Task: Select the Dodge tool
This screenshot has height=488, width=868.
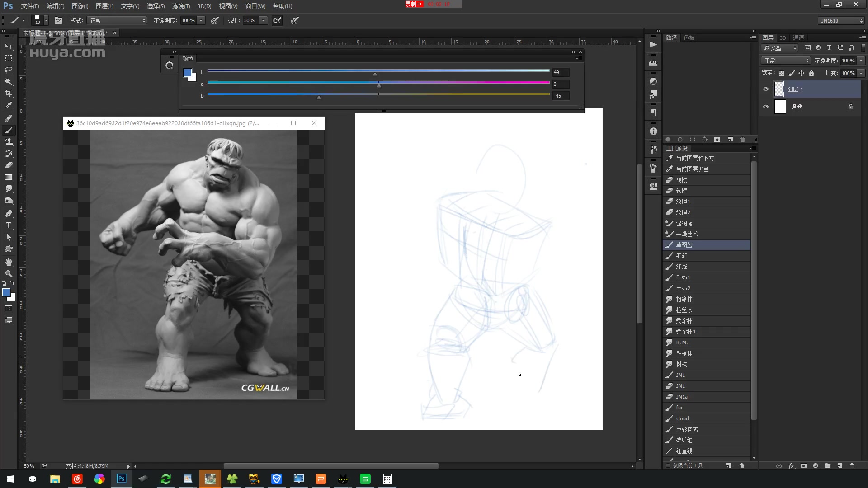Action: pos(9,201)
